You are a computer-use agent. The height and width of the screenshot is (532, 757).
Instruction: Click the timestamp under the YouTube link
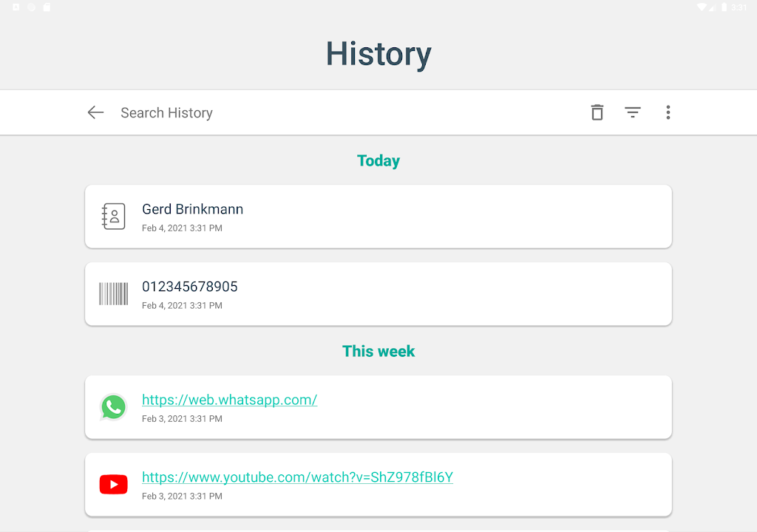tap(182, 497)
